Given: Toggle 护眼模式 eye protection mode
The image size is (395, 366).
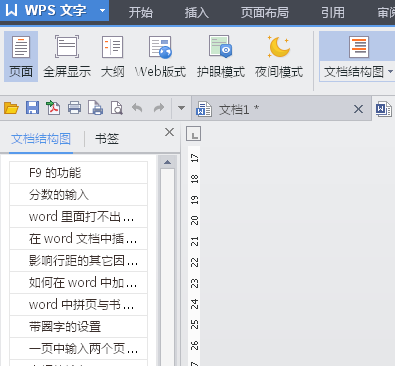Looking at the screenshot, I should [221, 57].
